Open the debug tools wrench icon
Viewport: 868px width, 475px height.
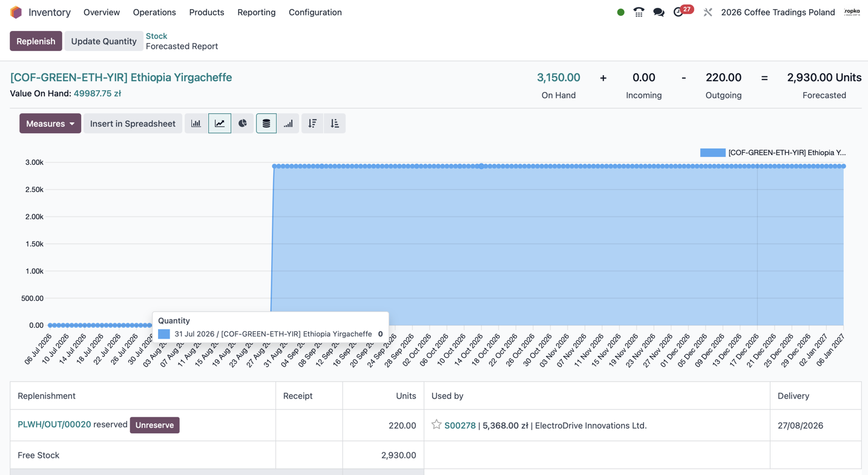click(x=708, y=12)
